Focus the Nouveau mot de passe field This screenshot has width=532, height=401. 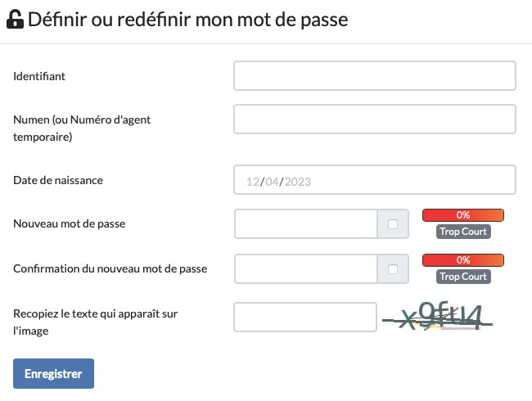pyautogui.click(x=305, y=223)
